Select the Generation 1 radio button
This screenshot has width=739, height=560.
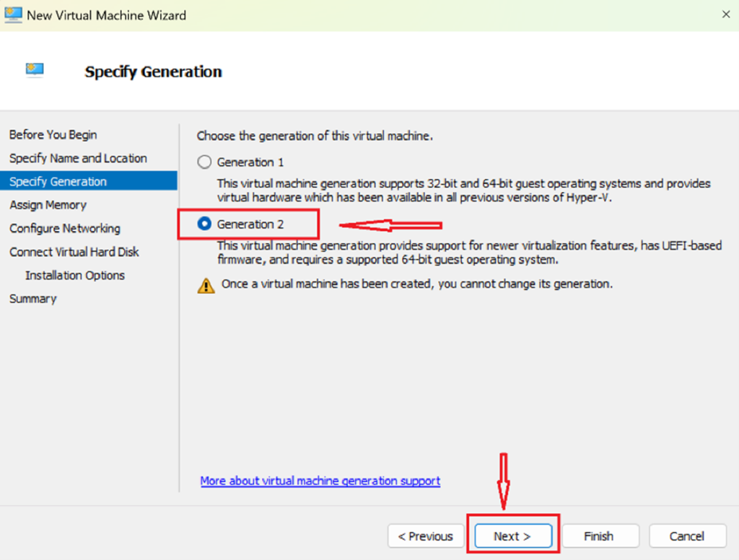pyautogui.click(x=205, y=162)
